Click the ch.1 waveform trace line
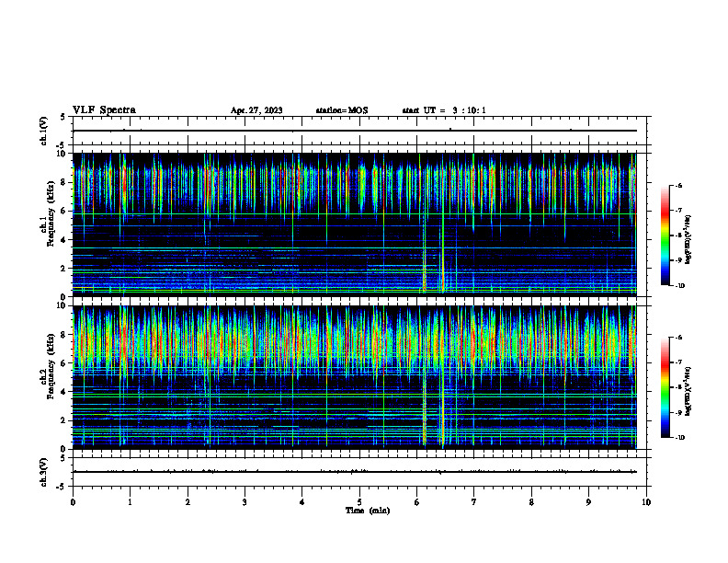The width and height of the screenshot is (728, 563). [354, 131]
